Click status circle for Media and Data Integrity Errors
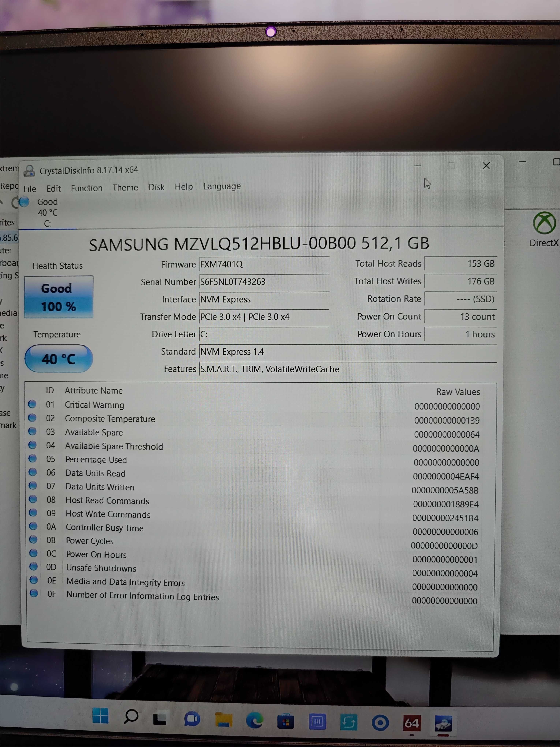Viewport: 560px width, 747px height. point(34,579)
